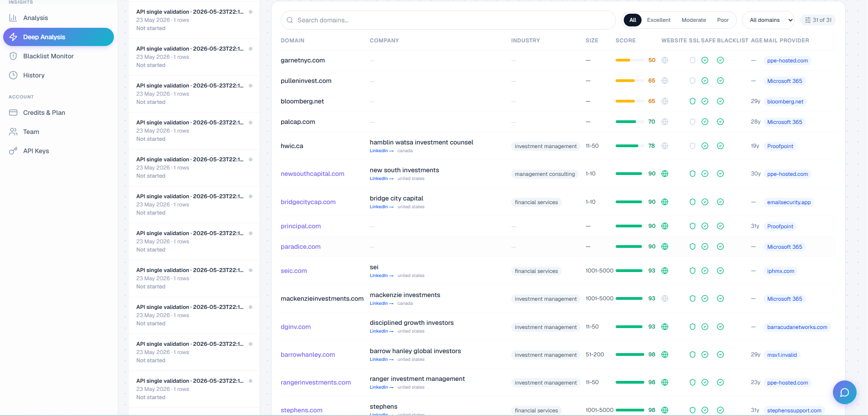Click the Credits & Plan card icon

13,113
